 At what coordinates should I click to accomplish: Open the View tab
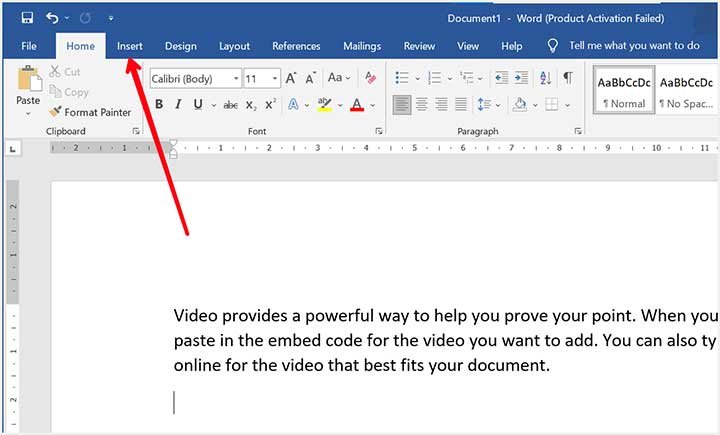pyautogui.click(x=468, y=46)
